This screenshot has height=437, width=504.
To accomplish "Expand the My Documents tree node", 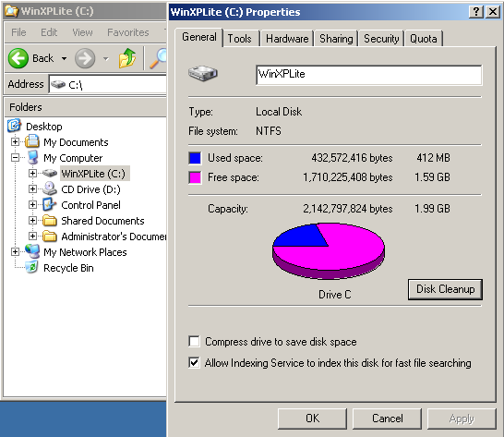I will pyautogui.click(x=15, y=141).
